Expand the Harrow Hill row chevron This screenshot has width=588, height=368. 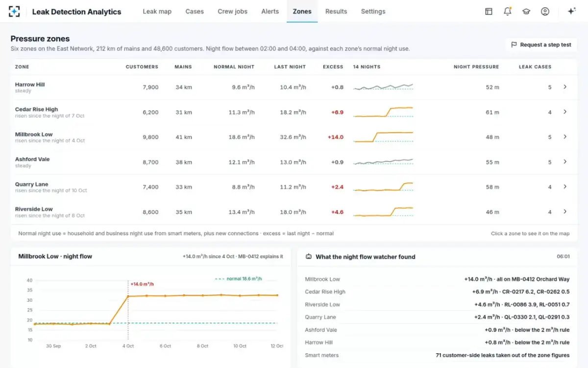(x=565, y=87)
